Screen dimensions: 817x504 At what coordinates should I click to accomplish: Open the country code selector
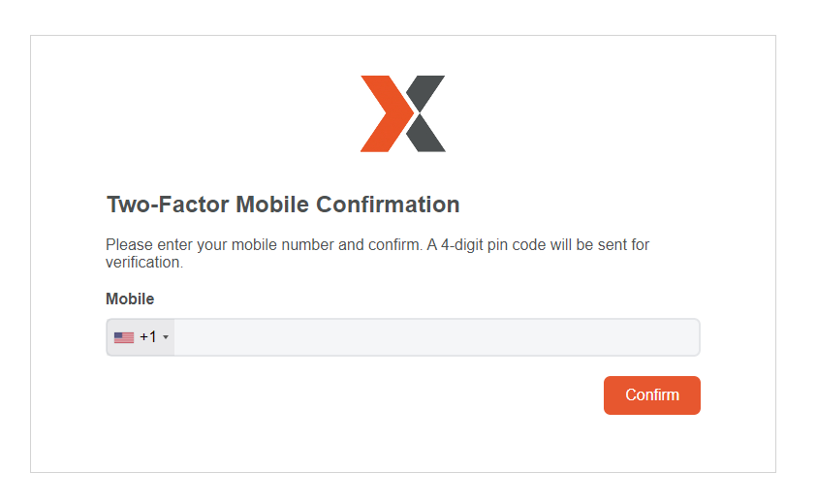click(x=141, y=337)
